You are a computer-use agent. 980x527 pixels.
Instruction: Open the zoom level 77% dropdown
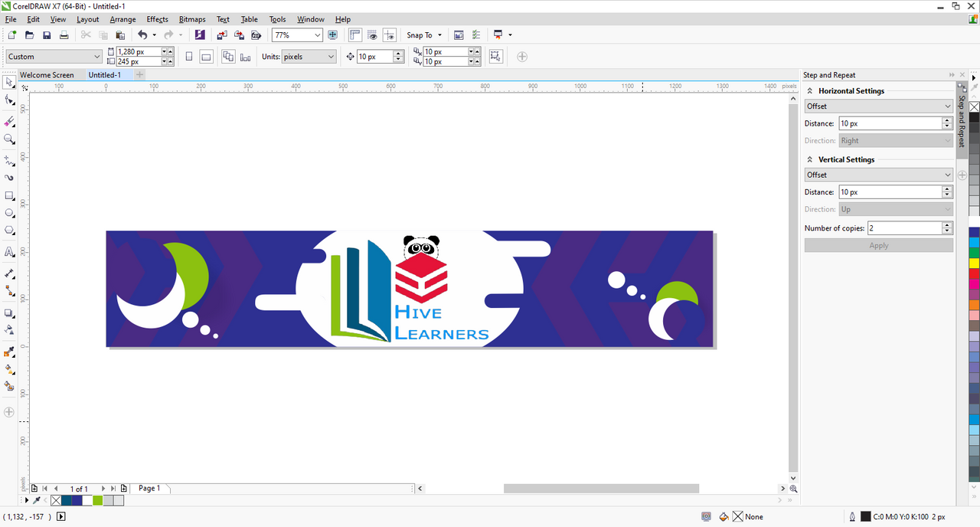tap(317, 35)
